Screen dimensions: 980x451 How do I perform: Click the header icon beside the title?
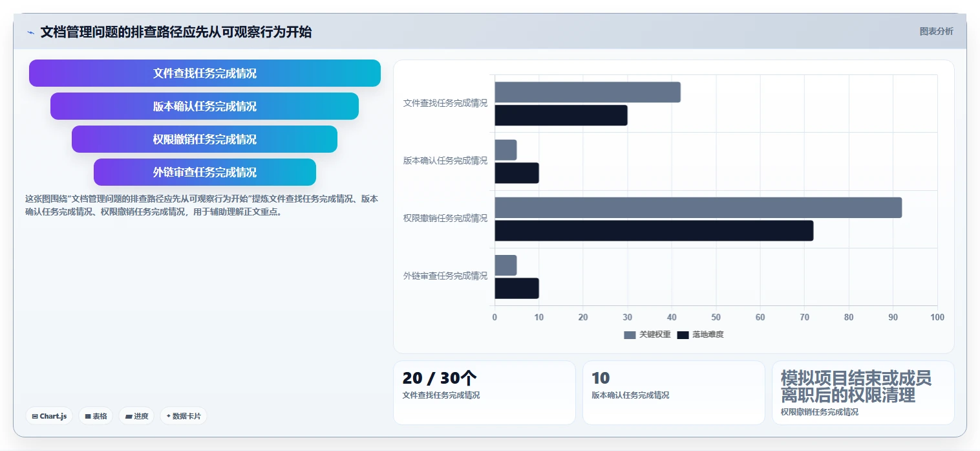[30, 32]
